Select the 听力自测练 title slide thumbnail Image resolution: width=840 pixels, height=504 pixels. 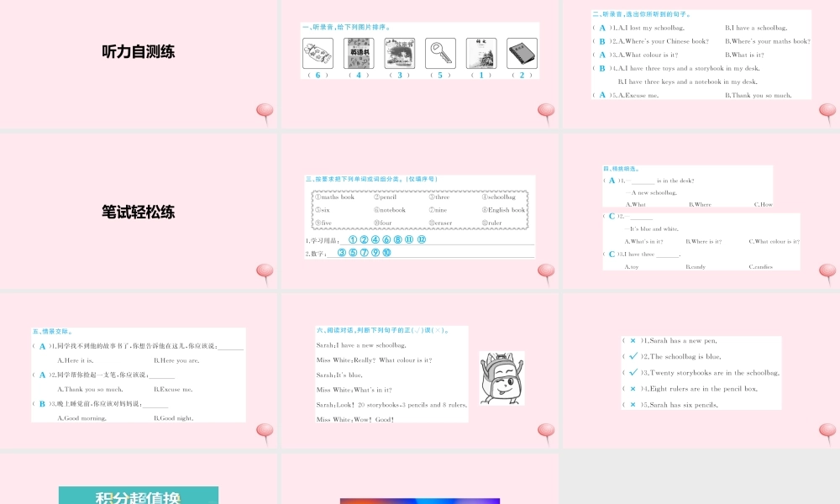click(x=139, y=65)
